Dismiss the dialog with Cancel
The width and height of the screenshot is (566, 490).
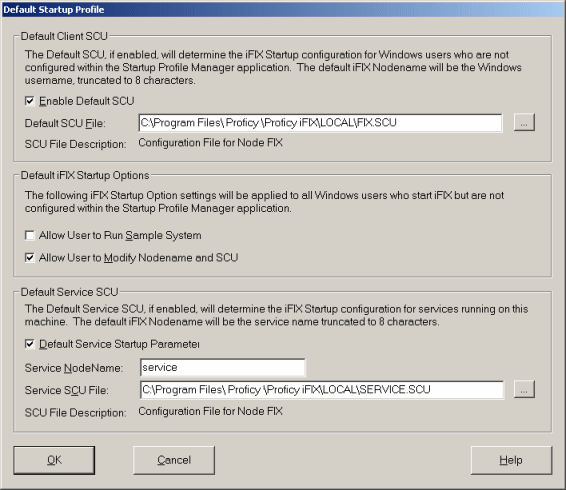[174, 460]
